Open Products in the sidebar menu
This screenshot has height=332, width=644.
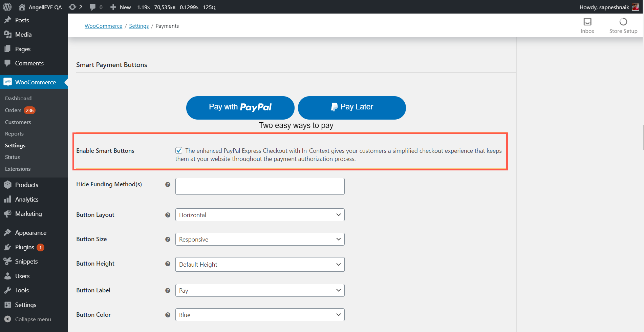26,185
